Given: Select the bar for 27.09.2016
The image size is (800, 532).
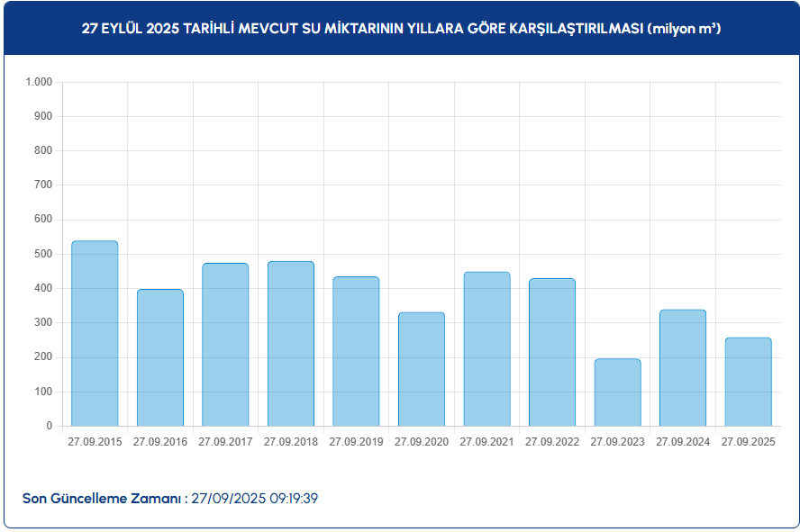Looking at the screenshot, I should point(160,357).
